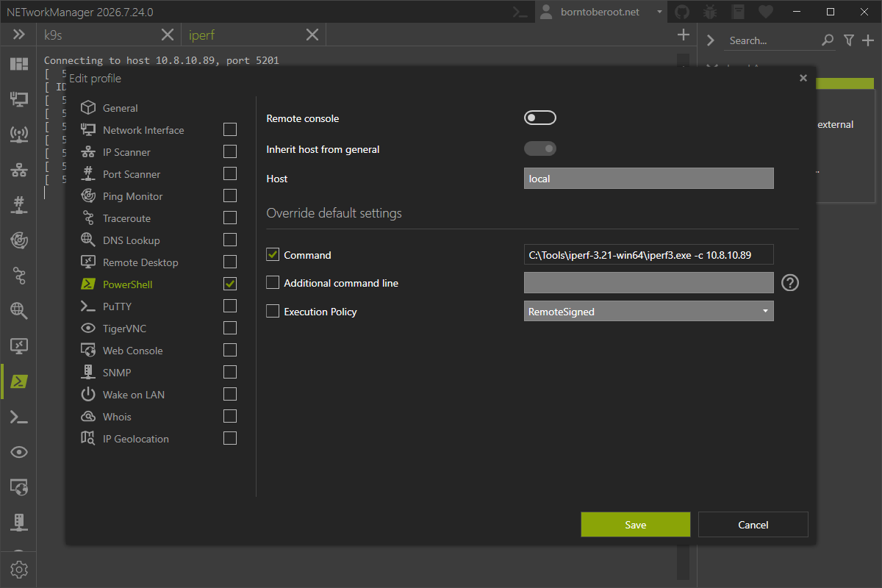Viewport: 882px width, 588px height.
Task: Check the IP Geolocation checkbox
Action: 230,438
